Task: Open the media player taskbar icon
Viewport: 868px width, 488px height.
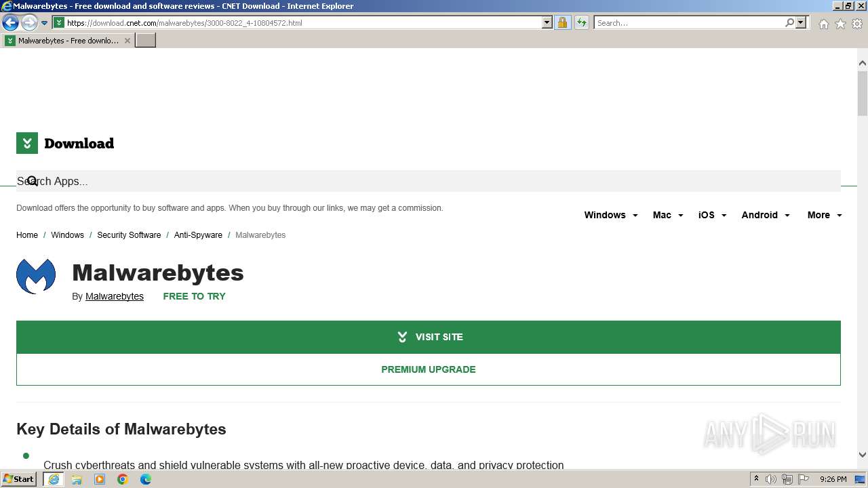Action: [100, 479]
